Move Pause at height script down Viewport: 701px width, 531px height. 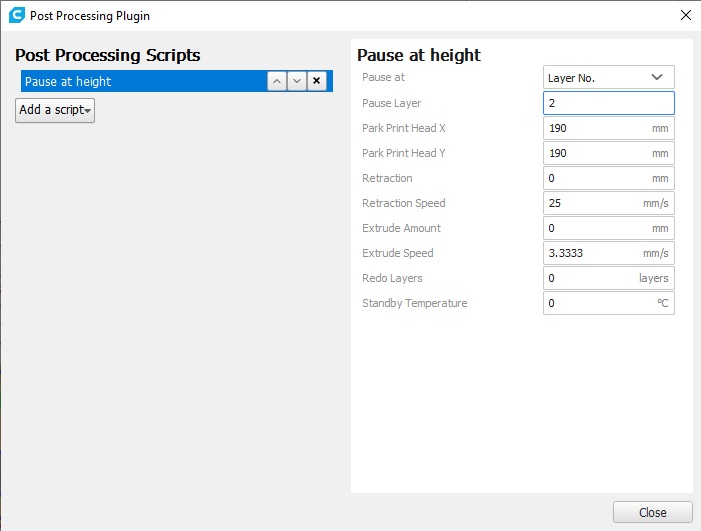coord(297,81)
